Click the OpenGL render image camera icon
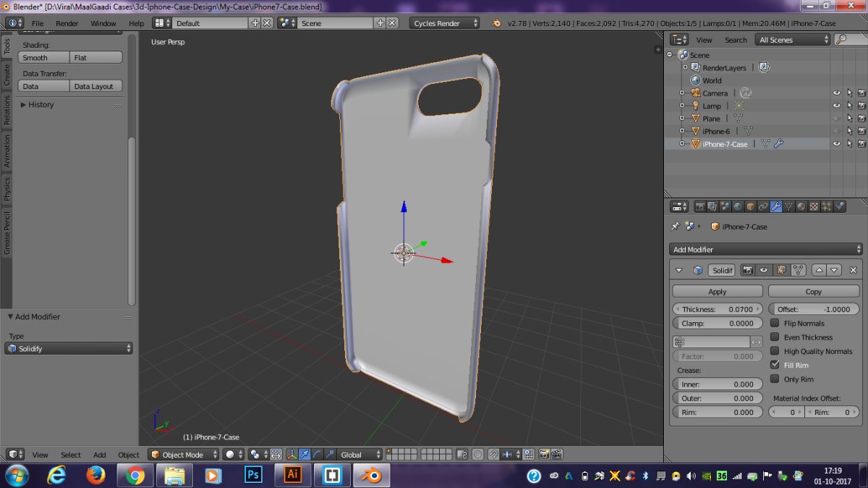Viewport: 868px width, 488px height. pos(543,455)
